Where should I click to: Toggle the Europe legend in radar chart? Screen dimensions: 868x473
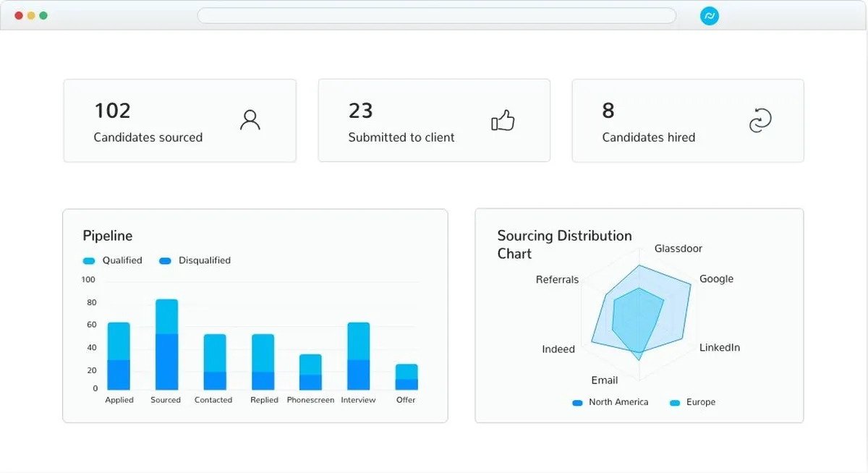[x=692, y=402]
